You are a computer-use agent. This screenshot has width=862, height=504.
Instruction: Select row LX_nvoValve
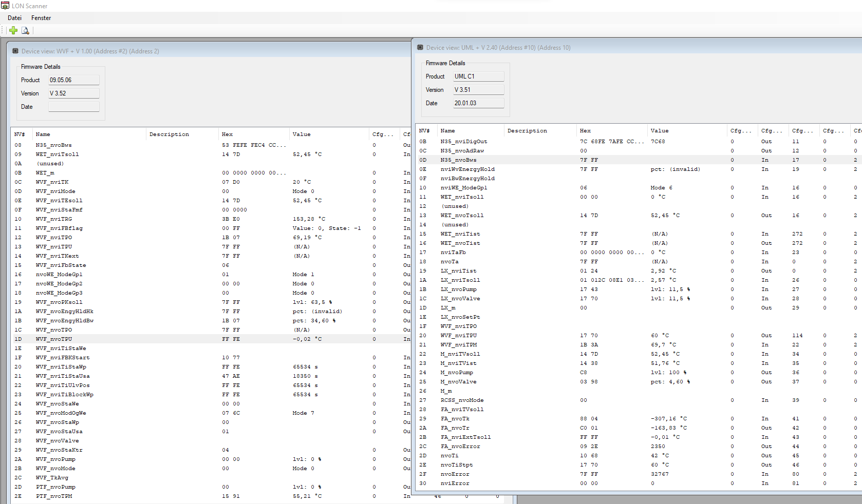[639, 299]
